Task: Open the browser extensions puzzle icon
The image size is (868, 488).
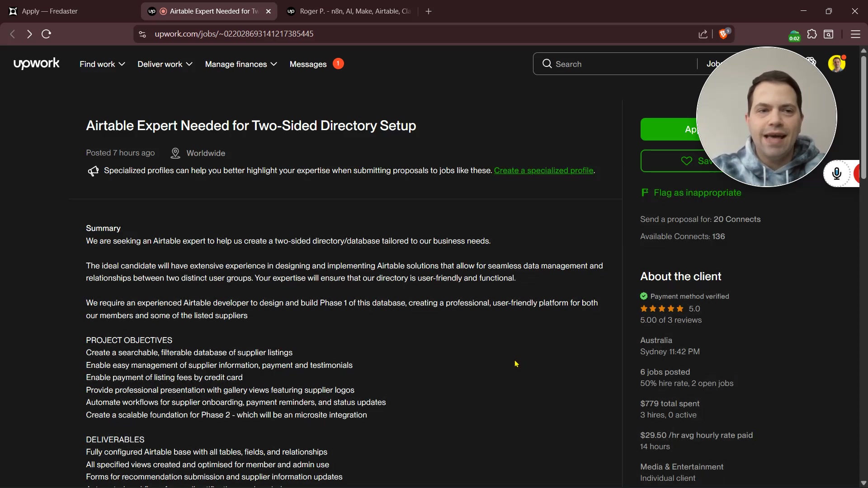Action: (812, 34)
